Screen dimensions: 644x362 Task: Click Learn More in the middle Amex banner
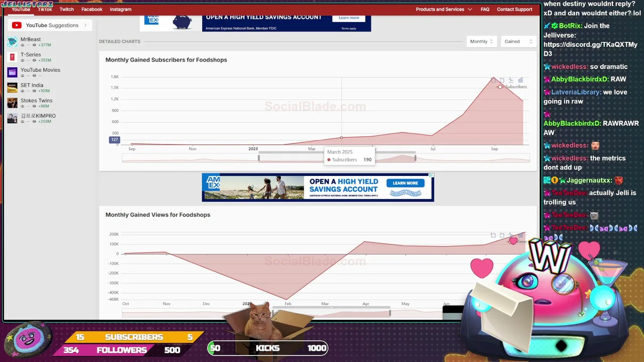click(x=406, y=183)
